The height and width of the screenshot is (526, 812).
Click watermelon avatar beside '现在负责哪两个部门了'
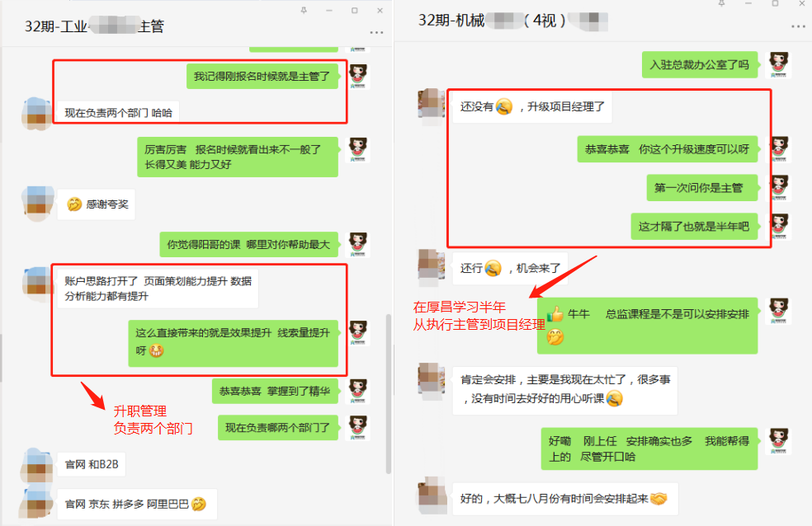tap(358, 428)
